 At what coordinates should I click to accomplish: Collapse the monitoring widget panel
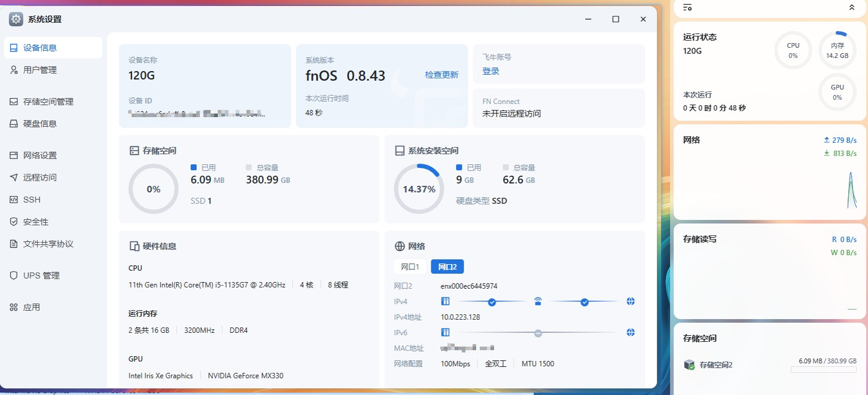[852, 7]
